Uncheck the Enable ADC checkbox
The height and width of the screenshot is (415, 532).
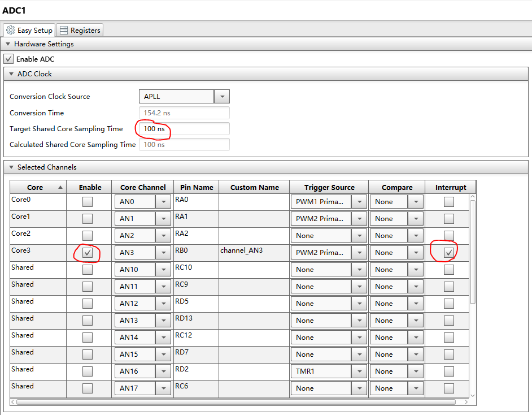click(8, 59)
